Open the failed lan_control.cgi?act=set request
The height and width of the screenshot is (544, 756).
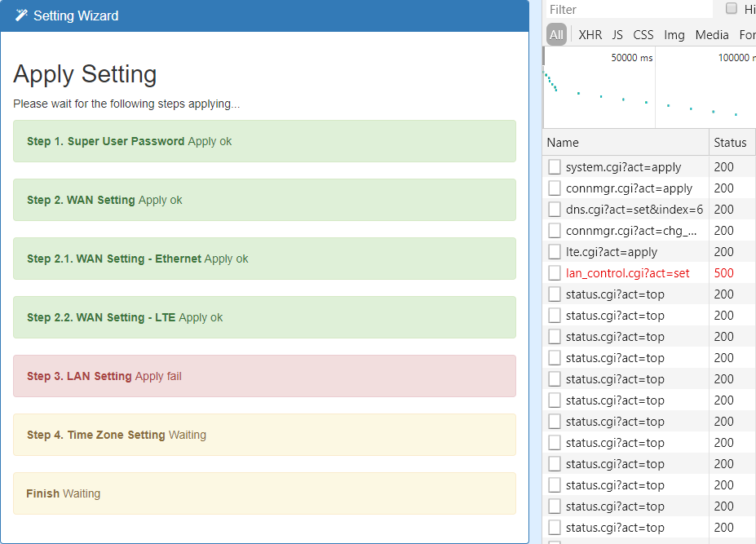click(627, 273)
